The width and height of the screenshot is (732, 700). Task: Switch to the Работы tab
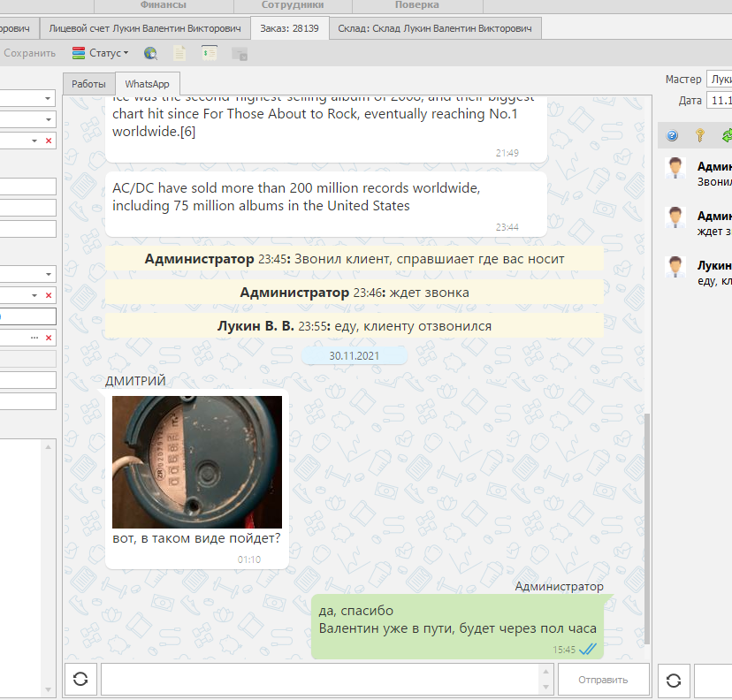pyautogui.click(x=88, y=84)
